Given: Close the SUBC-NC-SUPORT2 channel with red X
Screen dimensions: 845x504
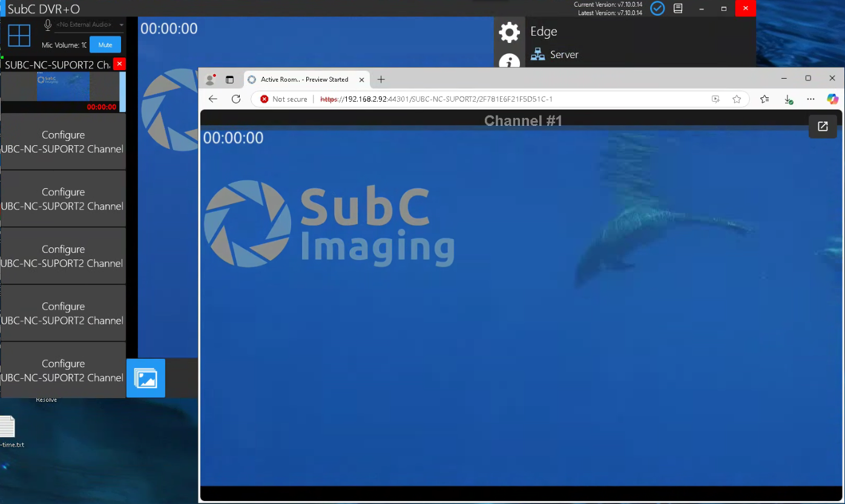Looking at the screenshot, I should 119,64.
